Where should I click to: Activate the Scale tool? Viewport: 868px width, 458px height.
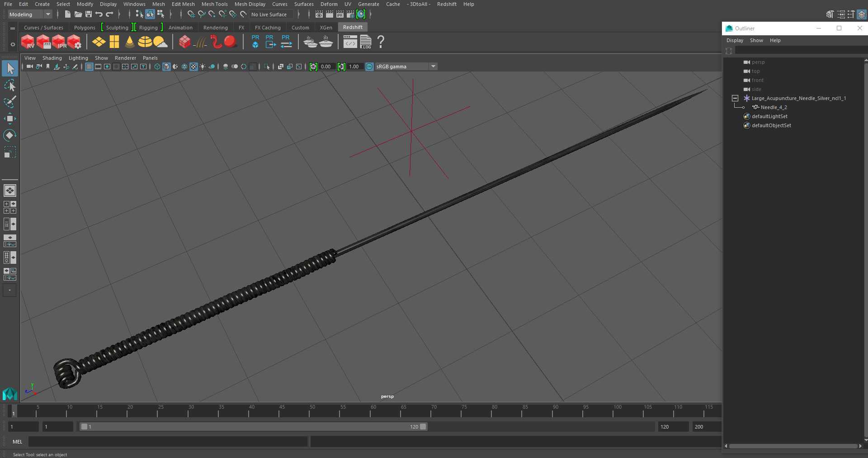(x=10, y=152)
